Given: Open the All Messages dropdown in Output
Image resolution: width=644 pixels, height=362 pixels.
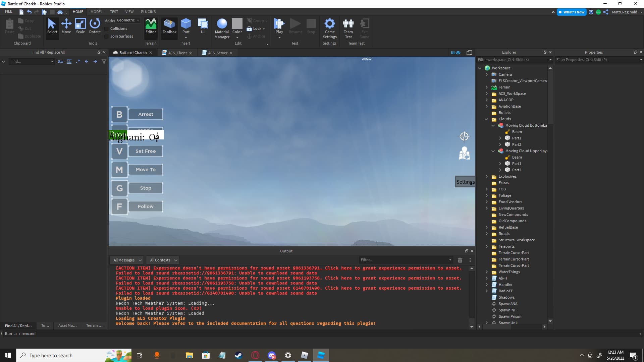Looking at the screenshot, I should tap(127, 260).
